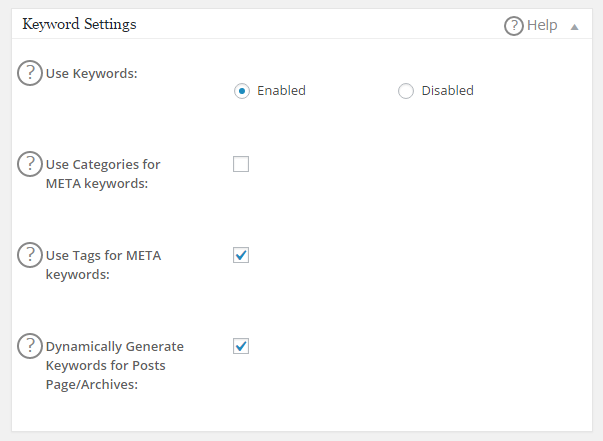Show help for Dynamically Generate Keywords
Viewport: 603px width, 441px height.
31,346
